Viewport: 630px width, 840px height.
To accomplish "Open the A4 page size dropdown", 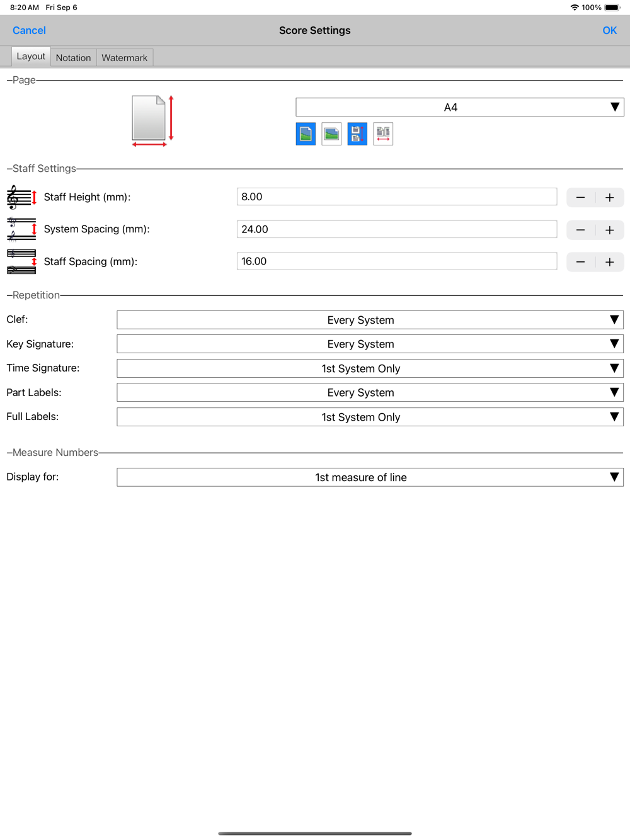I will [x=460, y=107].
